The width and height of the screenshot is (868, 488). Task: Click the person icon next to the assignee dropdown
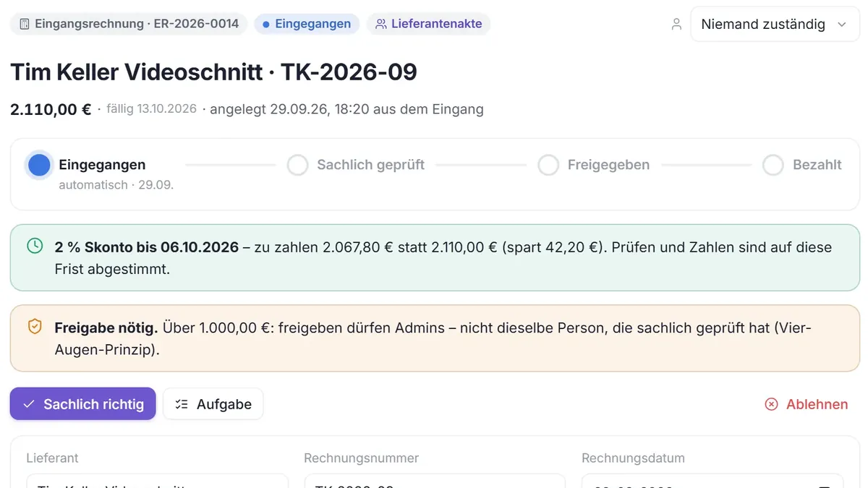click(676, 24)
